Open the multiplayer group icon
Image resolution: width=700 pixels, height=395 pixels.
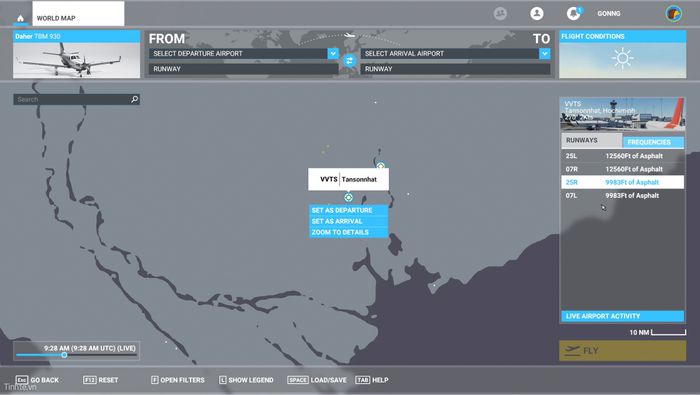(x=500, y=13)
